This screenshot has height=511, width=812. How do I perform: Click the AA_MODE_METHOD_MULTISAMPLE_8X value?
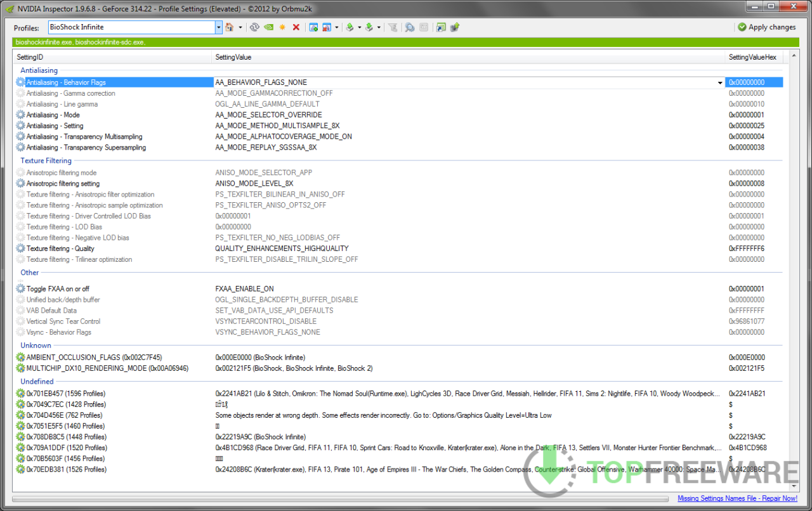[x=277, y=126]
